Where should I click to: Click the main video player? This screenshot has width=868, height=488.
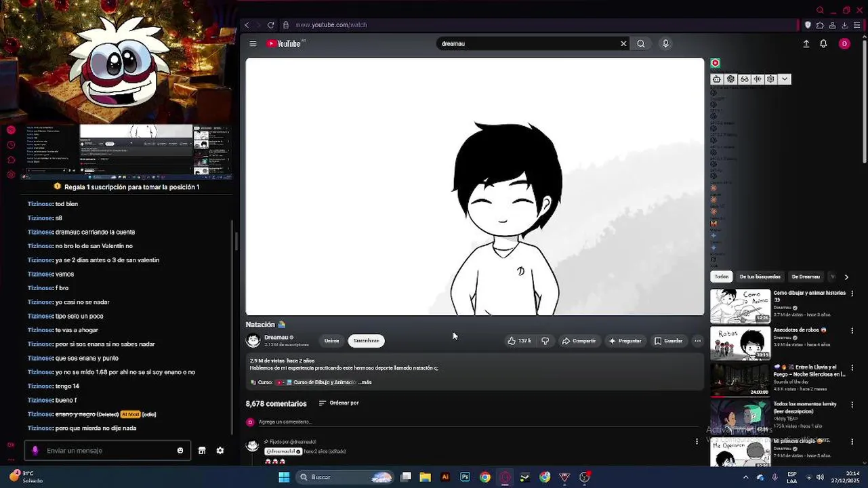[x=475, y=186]
